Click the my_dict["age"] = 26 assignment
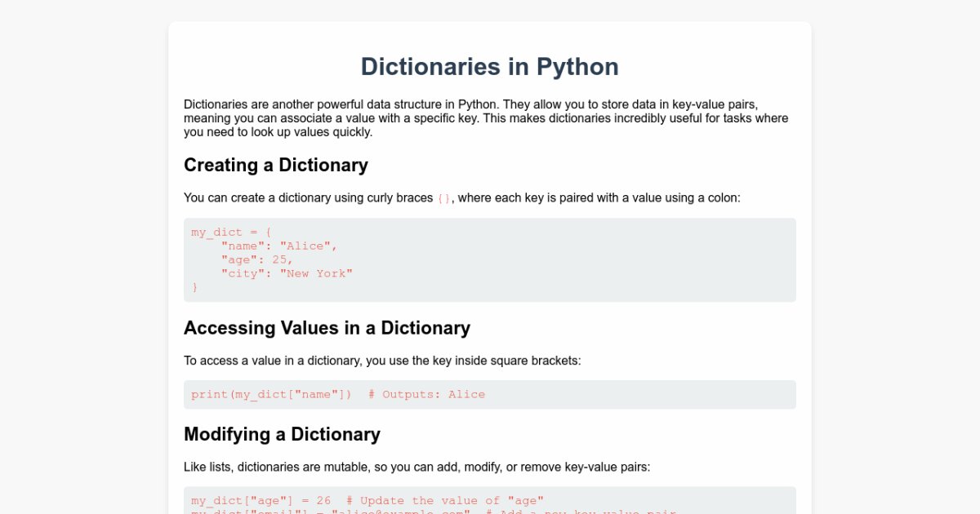The image size is (980, 514). pos(261,501)
